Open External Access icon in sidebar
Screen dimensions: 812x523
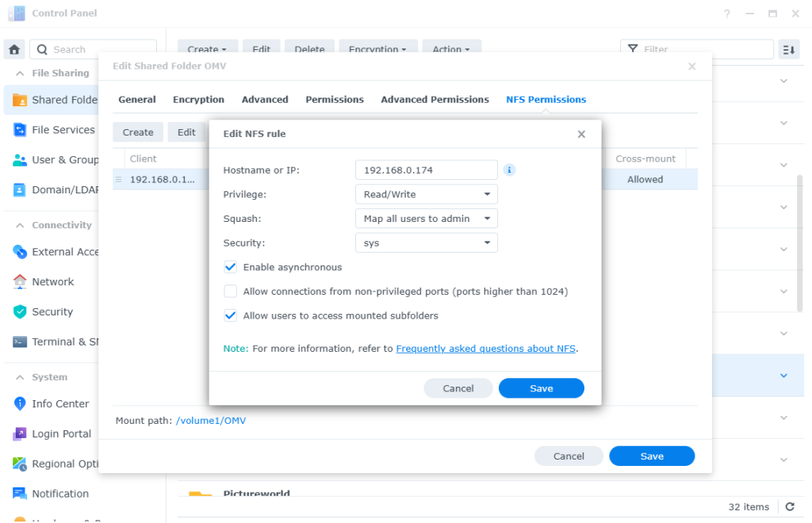[x=20, y=252]
